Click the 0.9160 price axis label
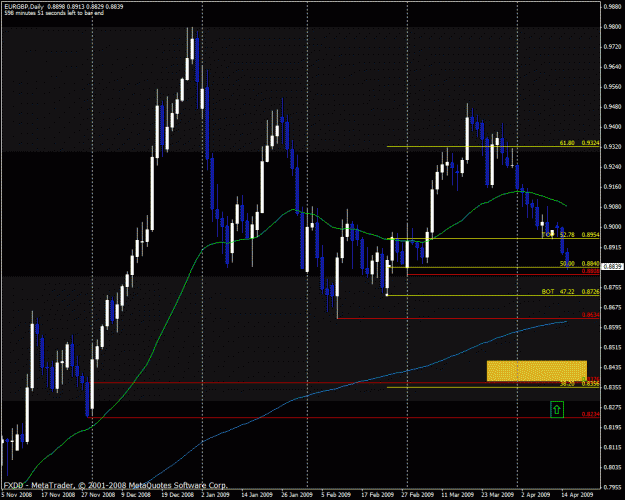The image size is (625, 500). tap(613, 187)
